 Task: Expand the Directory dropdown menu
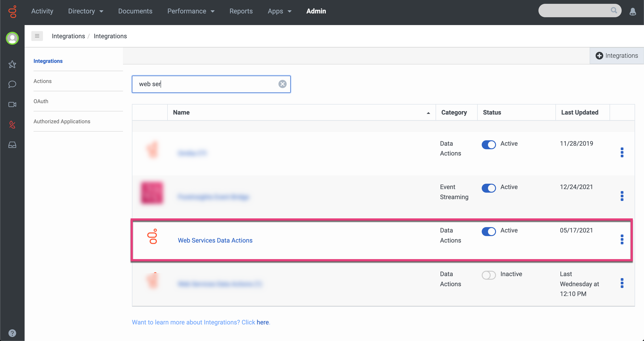pyautogui.click(x=85, y=11)
